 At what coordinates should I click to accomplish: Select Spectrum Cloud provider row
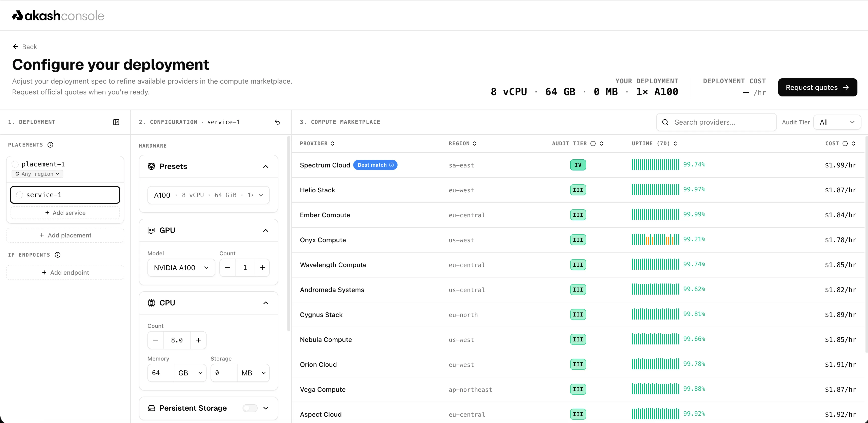coord(578,165)
